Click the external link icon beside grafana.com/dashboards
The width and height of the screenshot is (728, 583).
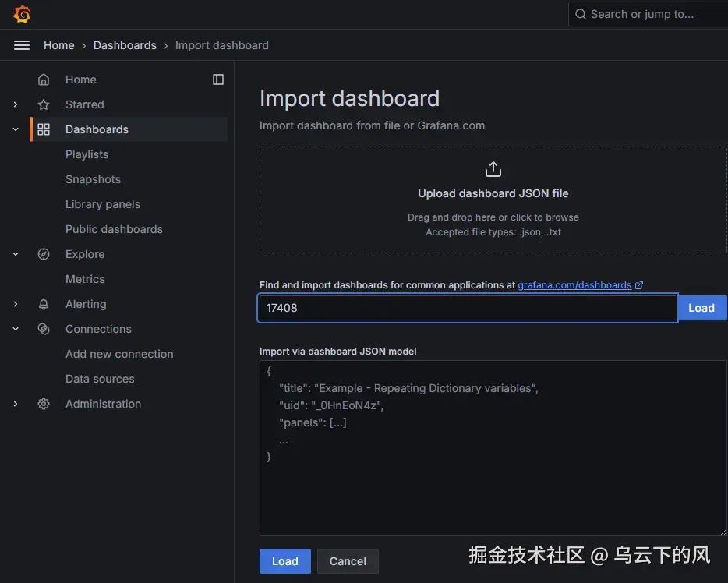(x=639, y=285)
